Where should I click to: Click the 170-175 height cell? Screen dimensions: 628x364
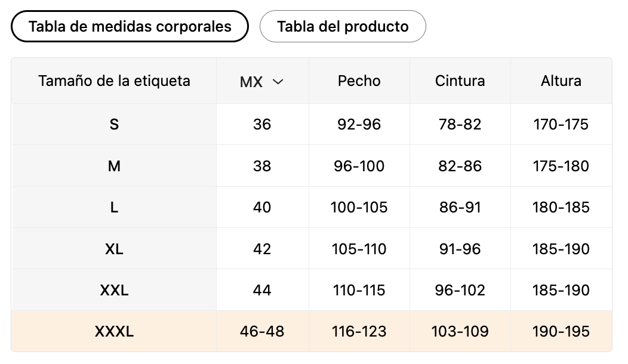pyautogui.click(x=561, y=124)
